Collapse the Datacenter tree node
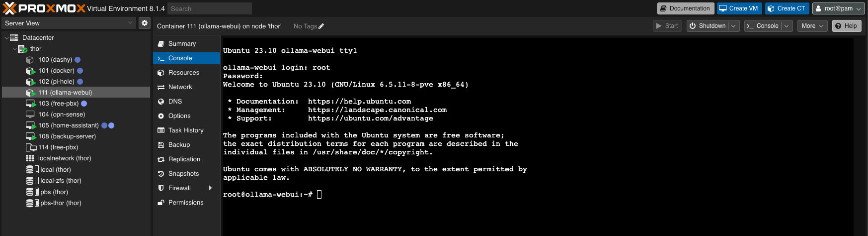The width and height of the screenshot is (868, 236). (6, 38)
